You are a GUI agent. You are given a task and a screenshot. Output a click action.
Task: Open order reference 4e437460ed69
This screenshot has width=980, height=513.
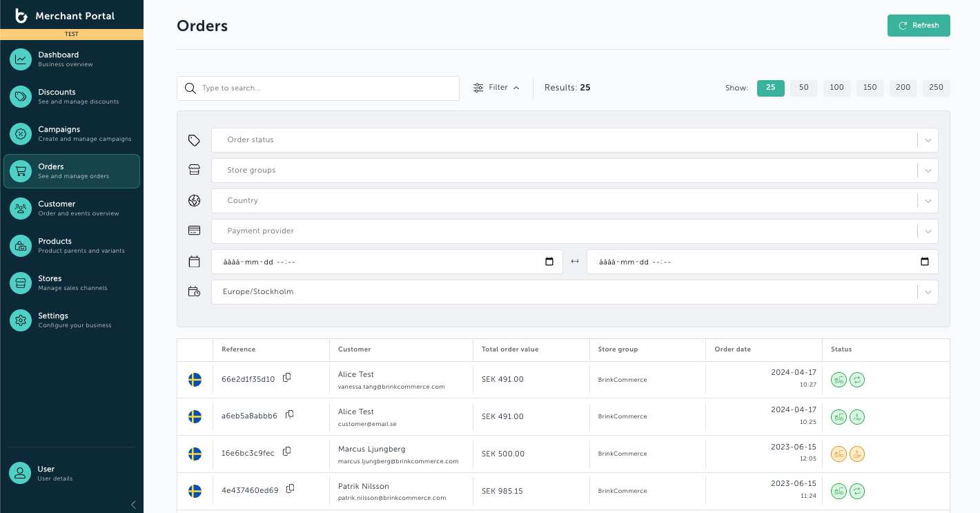[x=250, y=491]
